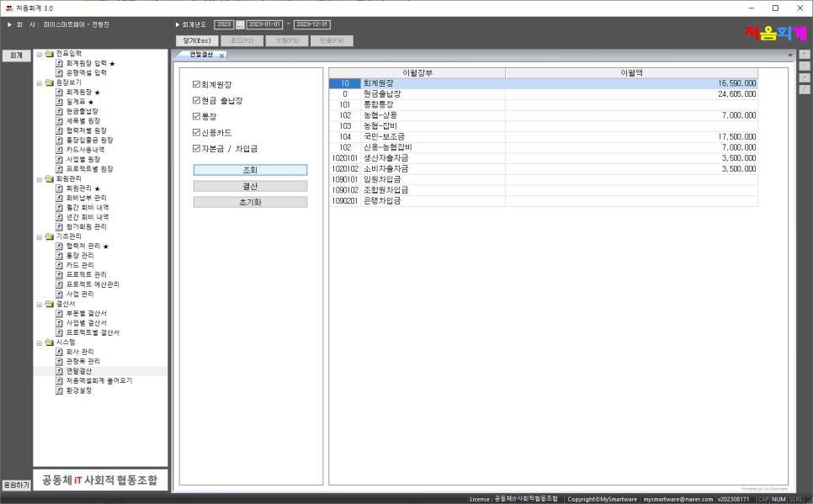Click the fiscal year 2023 field
Screen dimensions: 813x504
point(224,24)
